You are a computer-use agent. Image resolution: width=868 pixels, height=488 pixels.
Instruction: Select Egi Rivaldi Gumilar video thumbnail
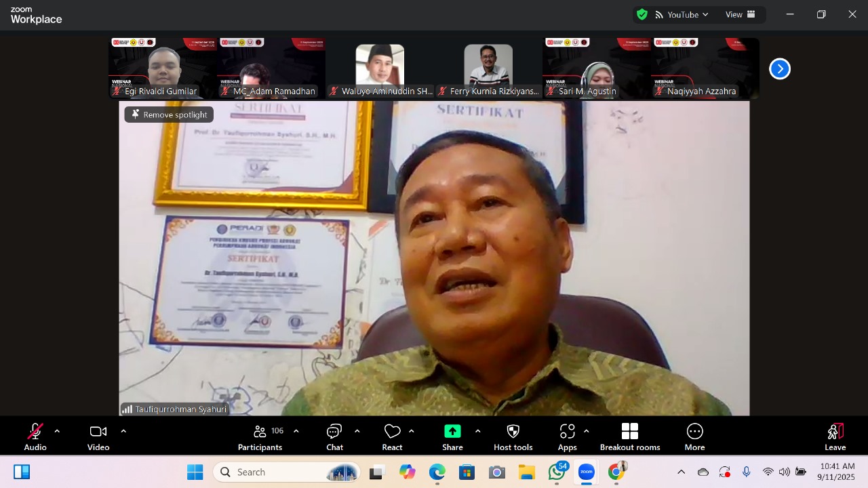pos(163,68)
